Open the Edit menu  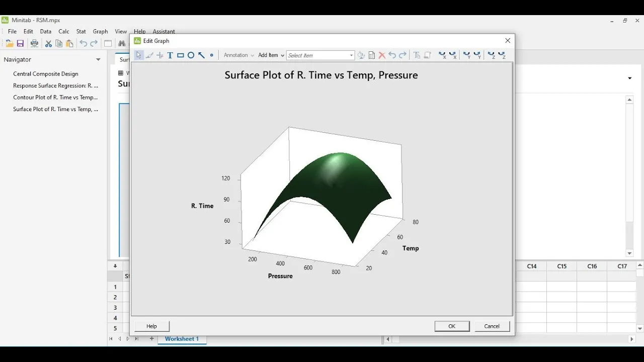click(x=28, y=31)
